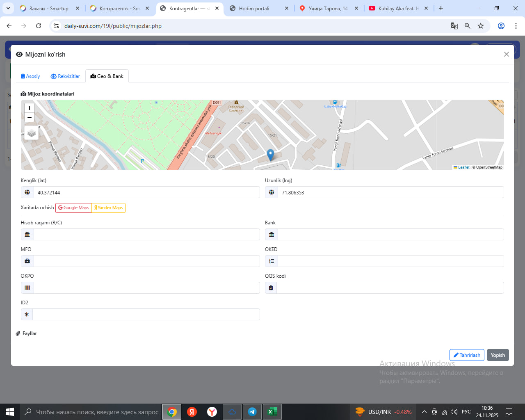The image size is (525, 420).
Task: Open location in Google Maps
Action: coord(73,208)
